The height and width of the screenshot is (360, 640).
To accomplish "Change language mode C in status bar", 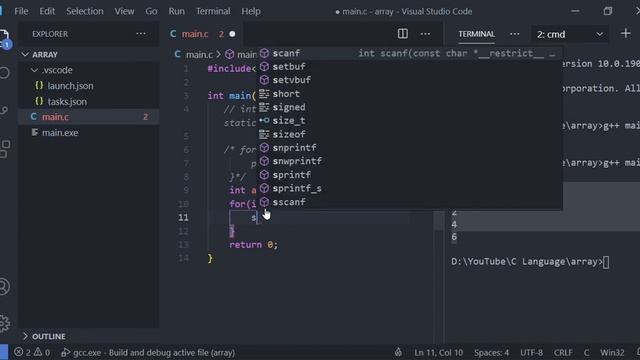I will pyautogui.click(x=586, y=352).
